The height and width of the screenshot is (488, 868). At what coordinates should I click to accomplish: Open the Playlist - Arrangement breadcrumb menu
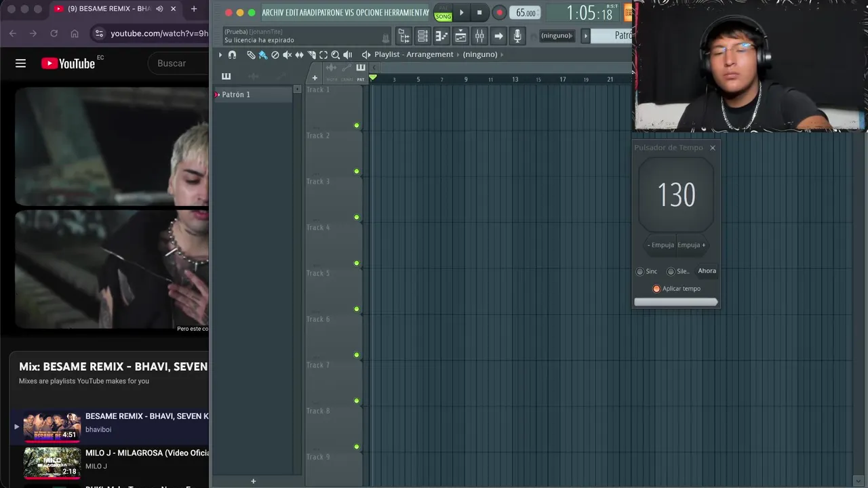pyautogui.click(x=414, y=54)
